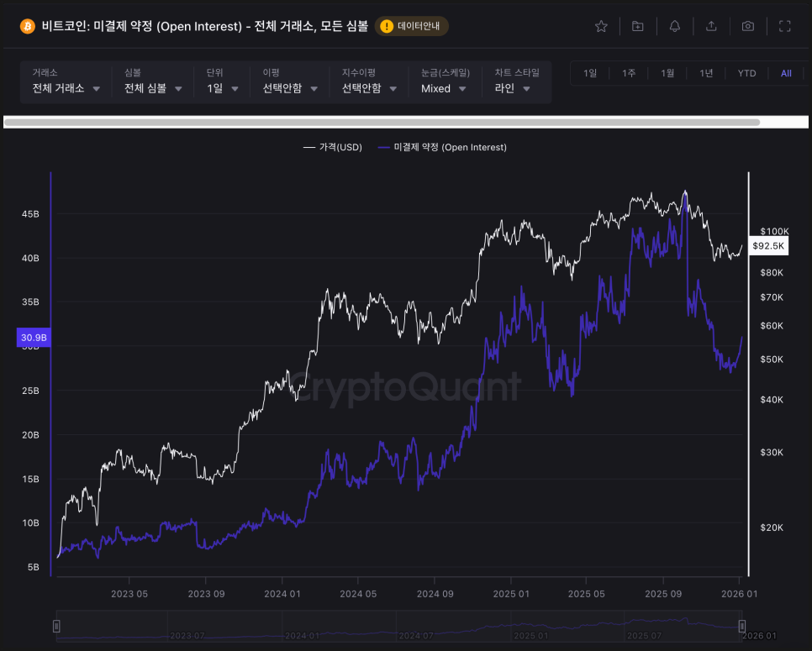This screenshot has height=651, width=812.
Task: Open the 눈금(스케일) Mixed dropdown
Action: pos(444,88)
